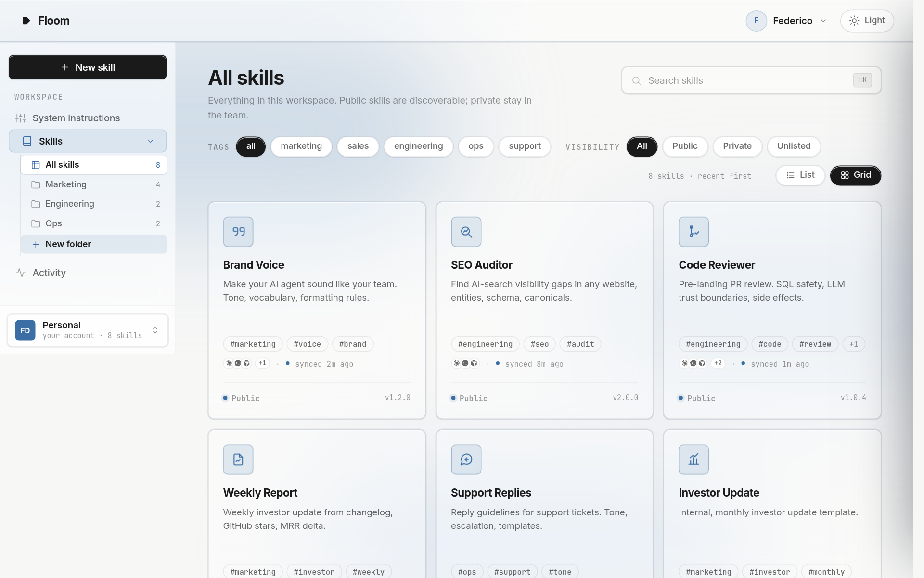The width and height of the screenshot is (924, 578).
Task: Click the #voice tag on Brand Voice
Action: pyautogui.click(x=307, y=344)
